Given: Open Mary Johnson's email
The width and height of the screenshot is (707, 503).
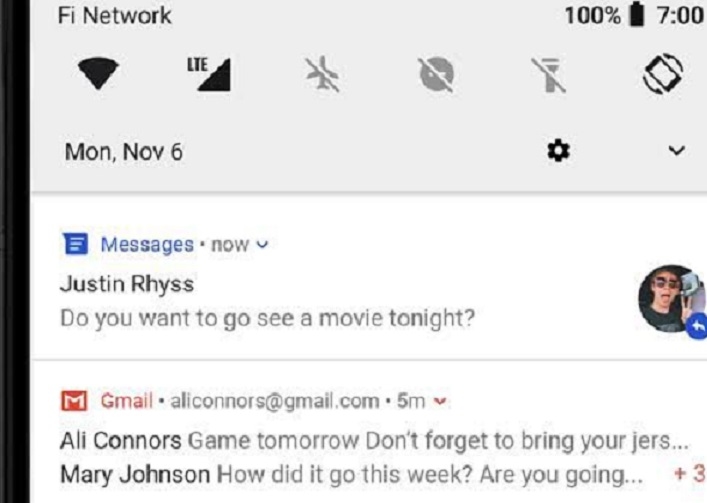Looking at the screenshot, I should [350, 474].
